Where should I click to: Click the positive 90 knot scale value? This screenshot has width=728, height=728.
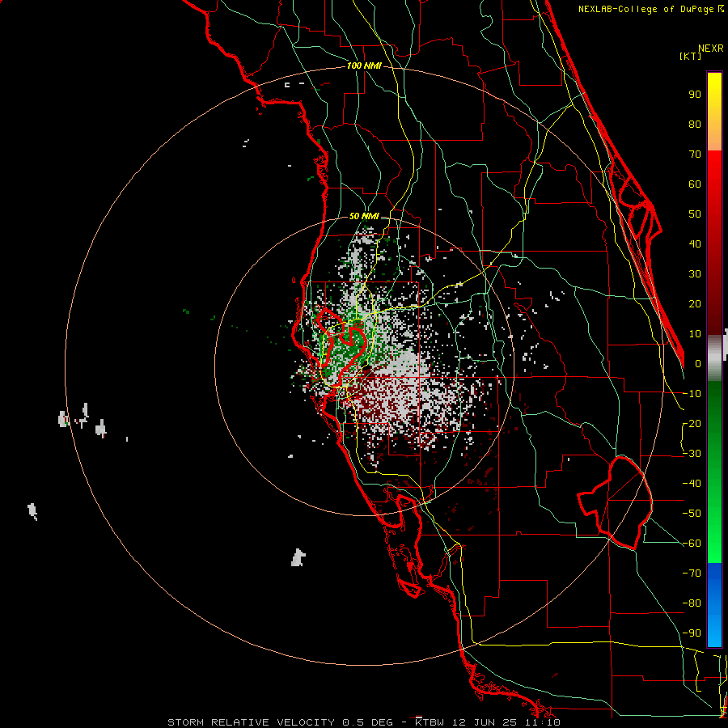click(x=695, y=95)
